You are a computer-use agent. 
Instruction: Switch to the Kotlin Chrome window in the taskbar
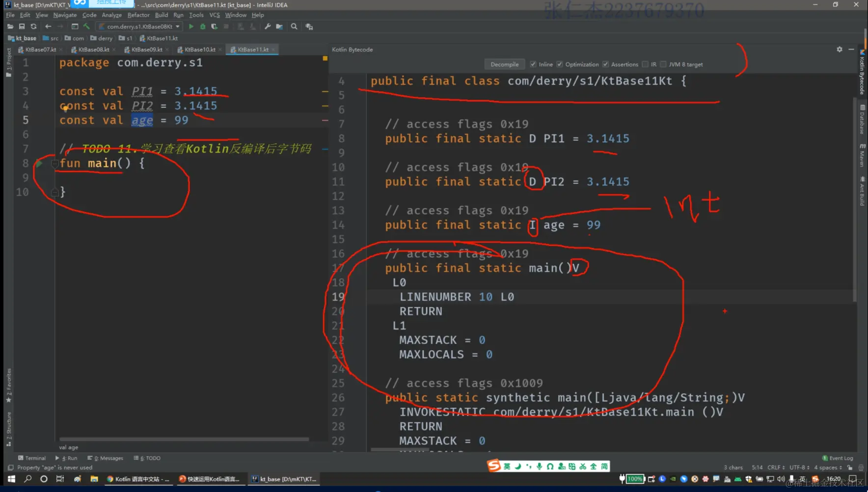(x=138, y=479)
